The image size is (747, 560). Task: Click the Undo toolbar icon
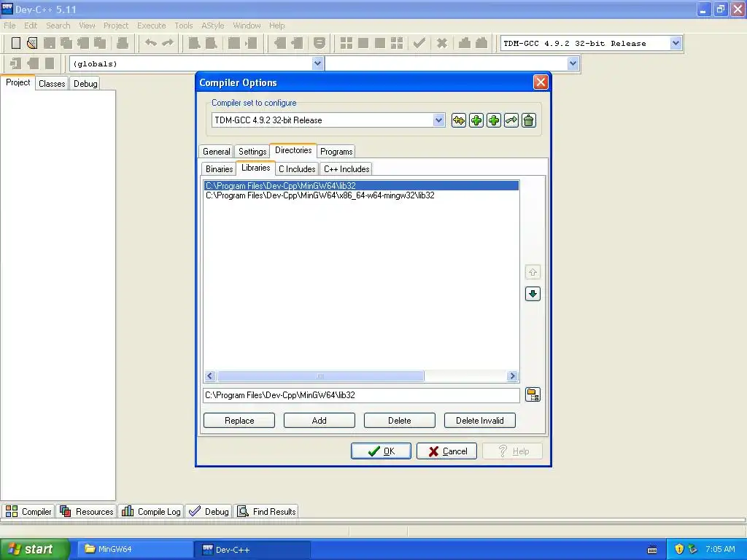click(151, 43)
